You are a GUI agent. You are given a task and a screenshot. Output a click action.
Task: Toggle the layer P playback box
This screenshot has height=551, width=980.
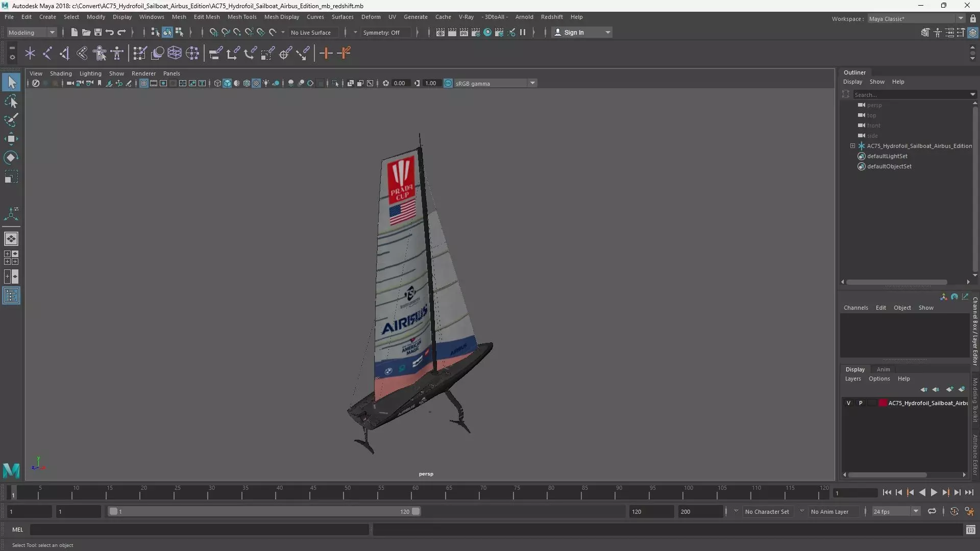coord(861,403)
